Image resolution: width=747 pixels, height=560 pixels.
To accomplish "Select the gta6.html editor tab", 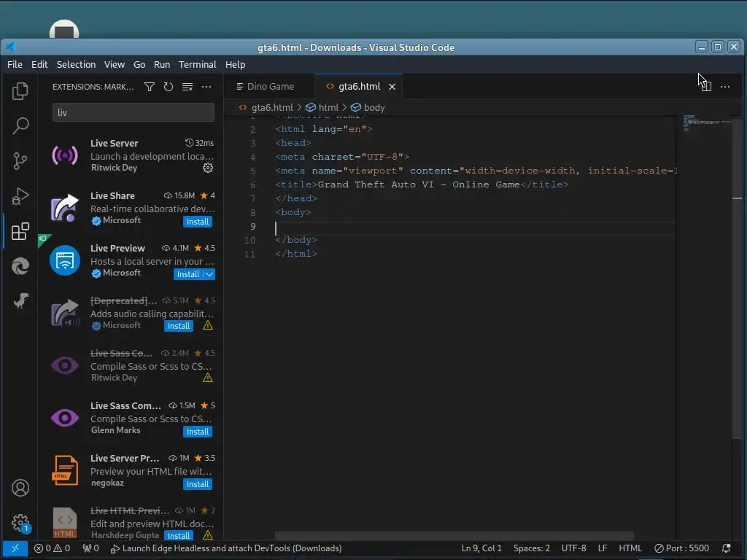I will click(358, 86).
